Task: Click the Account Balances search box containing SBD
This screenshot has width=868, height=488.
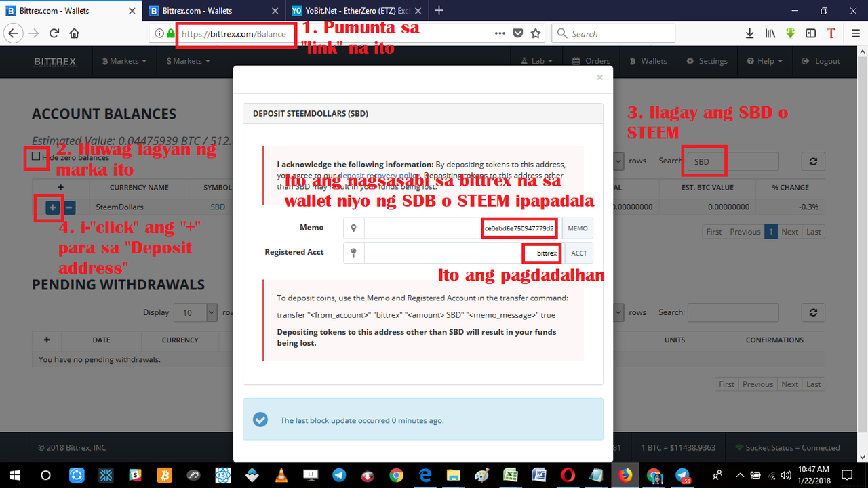Action: coord(732,161)
